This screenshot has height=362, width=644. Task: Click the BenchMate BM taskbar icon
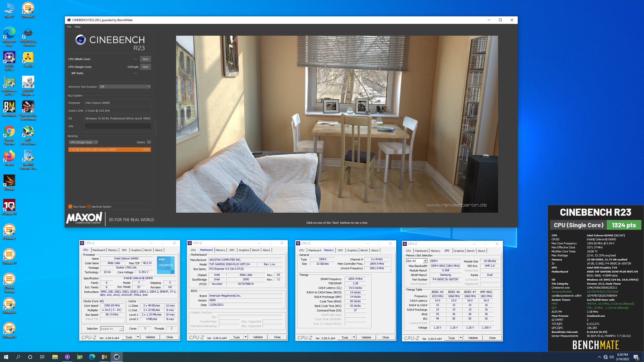(104, 357)
